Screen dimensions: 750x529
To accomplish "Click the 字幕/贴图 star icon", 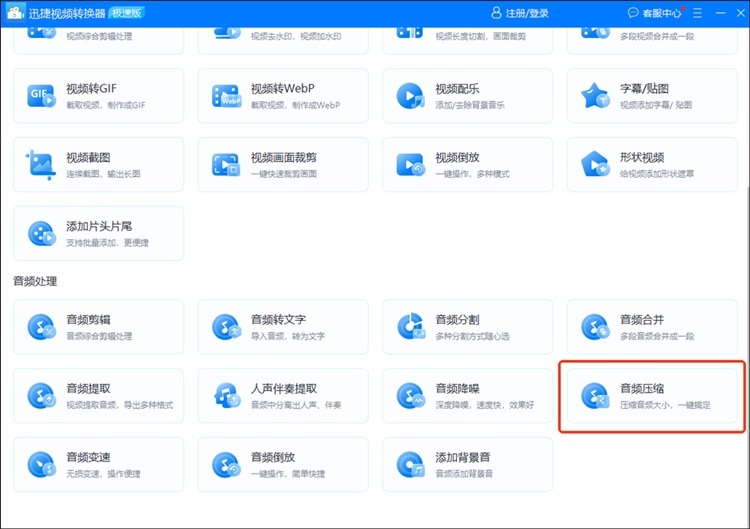I will [x=595, y=96].
